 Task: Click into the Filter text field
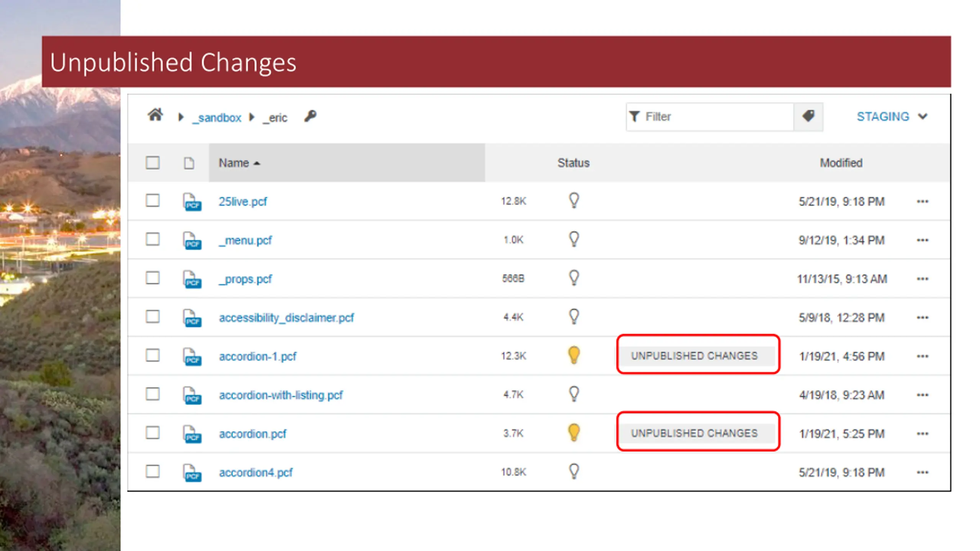tap(716, 117)
